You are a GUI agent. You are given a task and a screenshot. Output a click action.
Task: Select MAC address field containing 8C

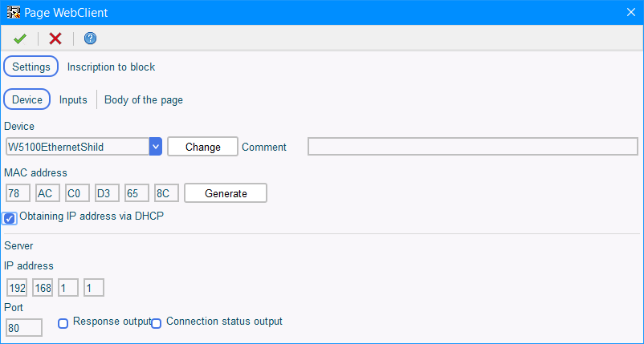pyautogui.click(x=166, y=193)
